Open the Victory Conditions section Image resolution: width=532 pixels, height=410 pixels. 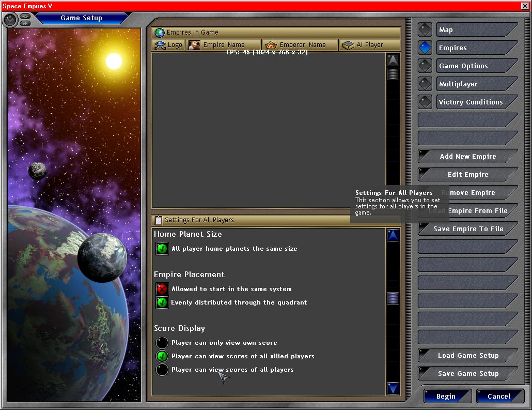point(471,102)
